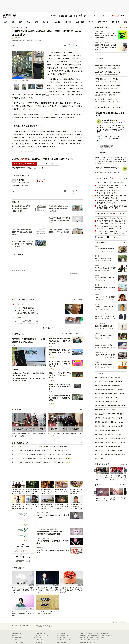Open FRONT LINE series thumbnail
The height and width of the screenshot is (644, 129).
pyautogui.click(x=122, y=35)
